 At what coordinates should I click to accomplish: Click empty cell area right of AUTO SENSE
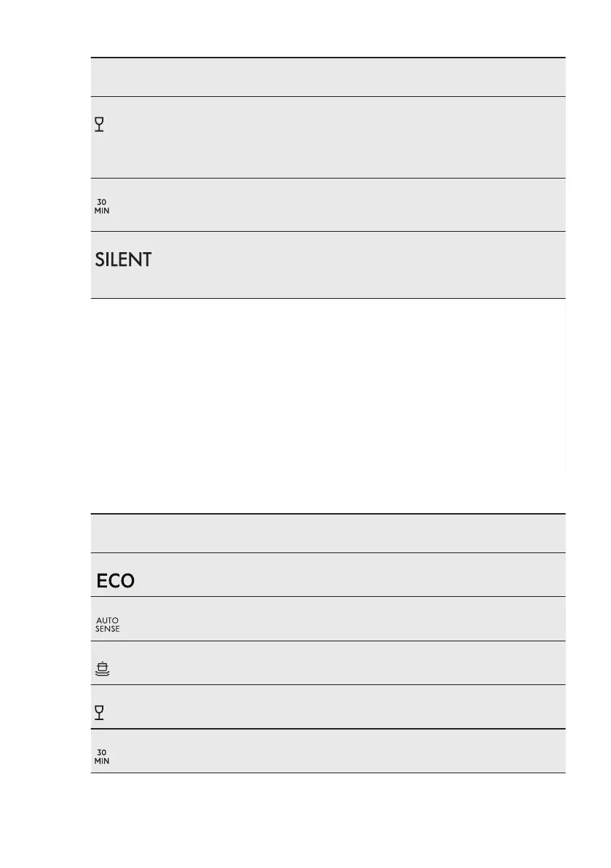click(350, 619)
